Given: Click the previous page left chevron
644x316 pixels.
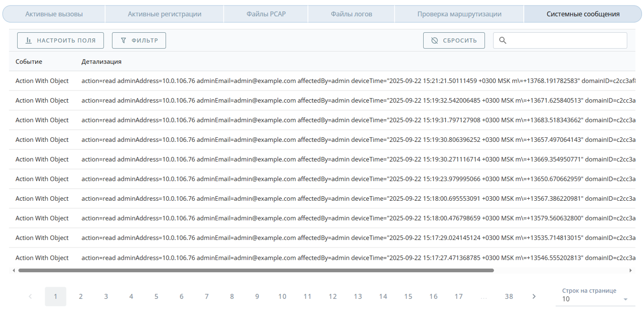Looking at the screenshot, I should click(30, 296).
